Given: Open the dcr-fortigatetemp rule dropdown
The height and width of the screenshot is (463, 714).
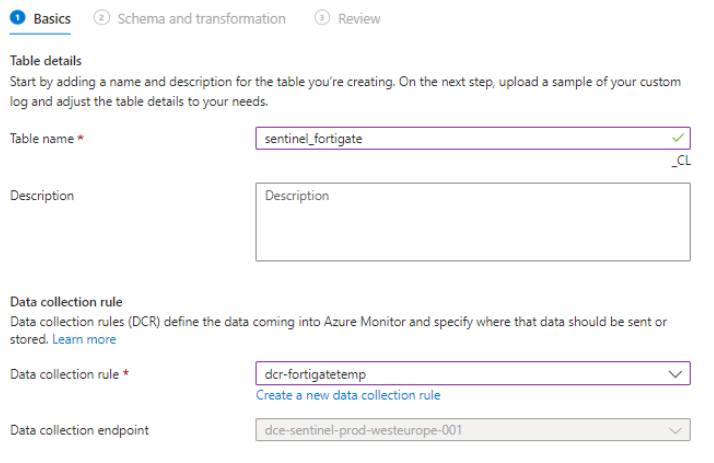Looking at the screenshot, I should pos(460,373).
